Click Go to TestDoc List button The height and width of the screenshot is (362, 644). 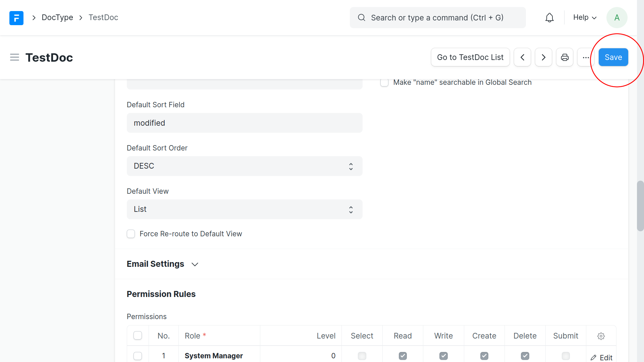pos(470,57)
